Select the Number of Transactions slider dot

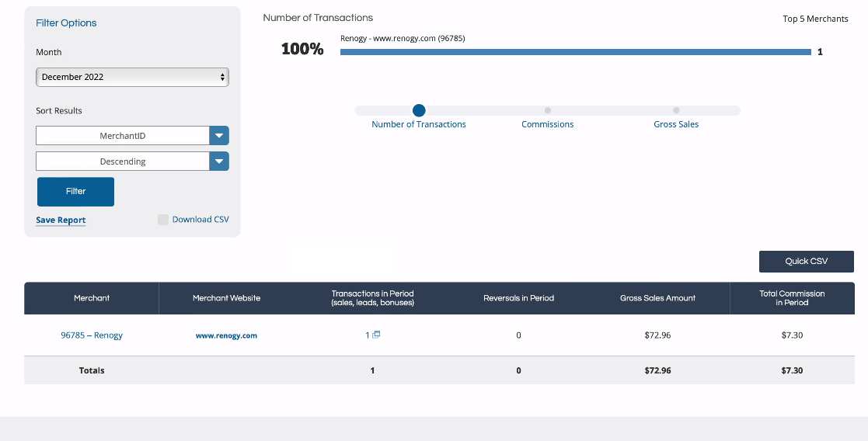pos(419,110)
